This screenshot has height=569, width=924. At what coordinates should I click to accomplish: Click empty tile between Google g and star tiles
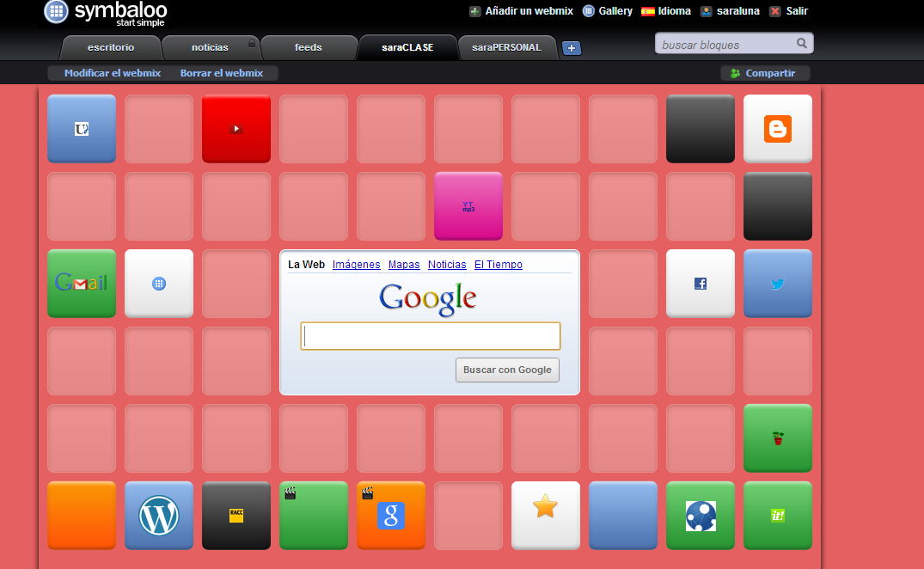[x=468, y=516]
